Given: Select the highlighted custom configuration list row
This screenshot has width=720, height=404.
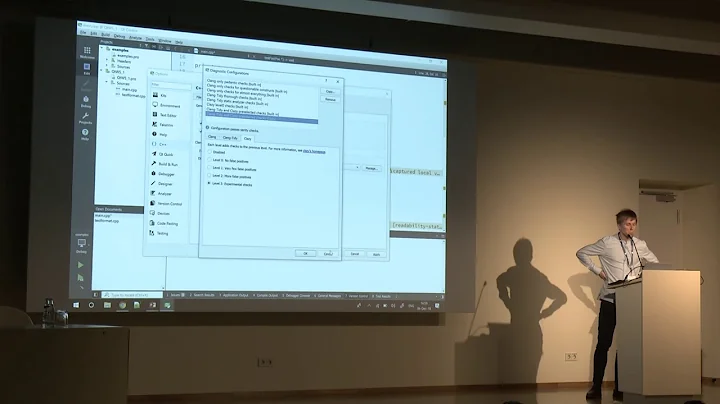Looking at the screenshot, I should [262, 119].
